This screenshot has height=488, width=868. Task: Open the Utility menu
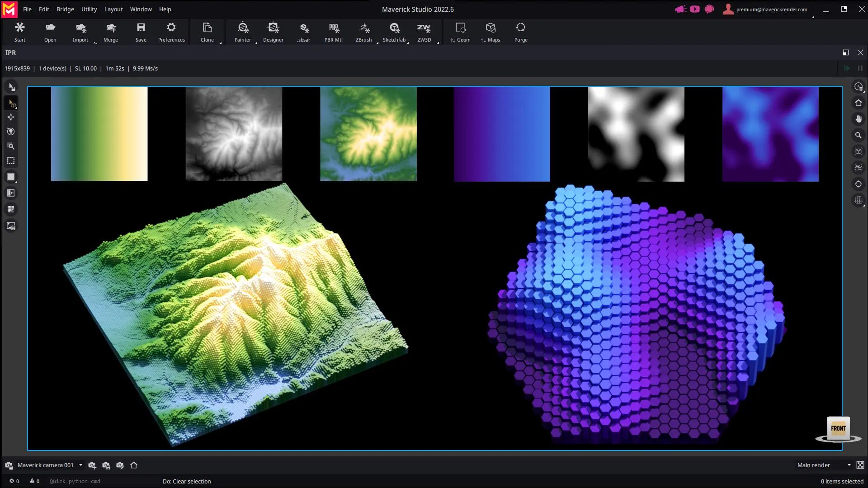pos(89,9)
